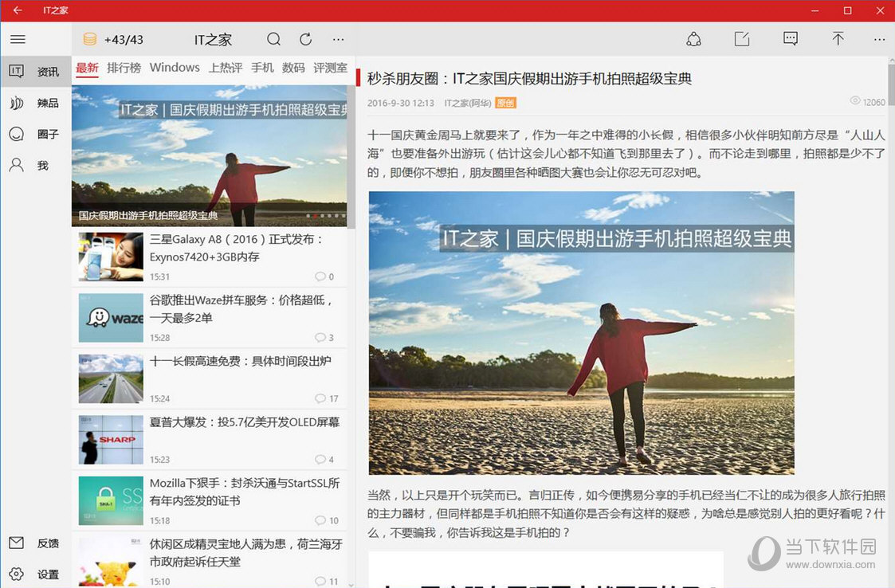Click the large beach photo in the article
This screenshot has width=895, height=588.
coord(582,333)
